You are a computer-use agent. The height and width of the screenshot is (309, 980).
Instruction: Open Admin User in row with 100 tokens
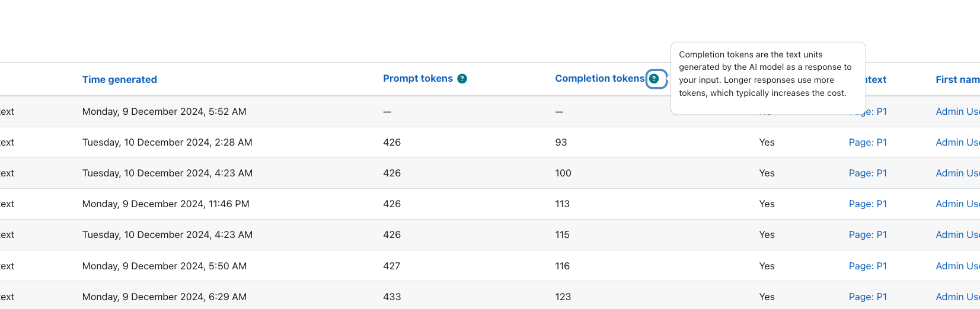[957, 173]
